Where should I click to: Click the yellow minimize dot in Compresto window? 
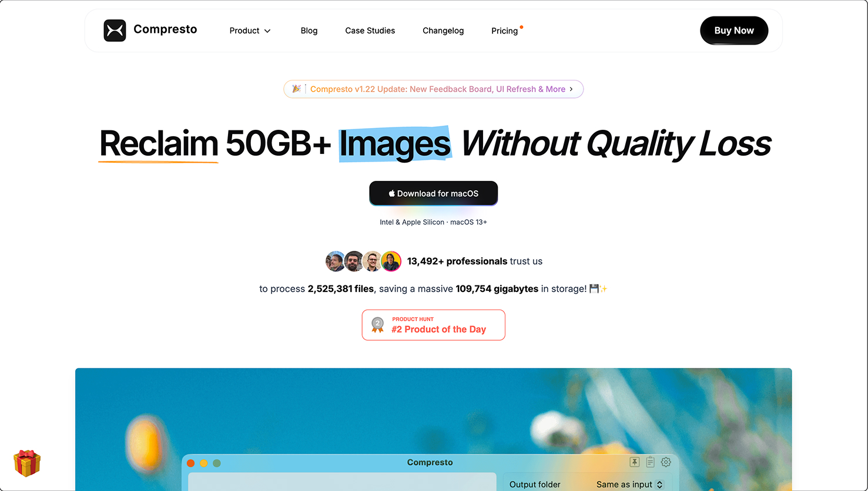pos(204,463)
